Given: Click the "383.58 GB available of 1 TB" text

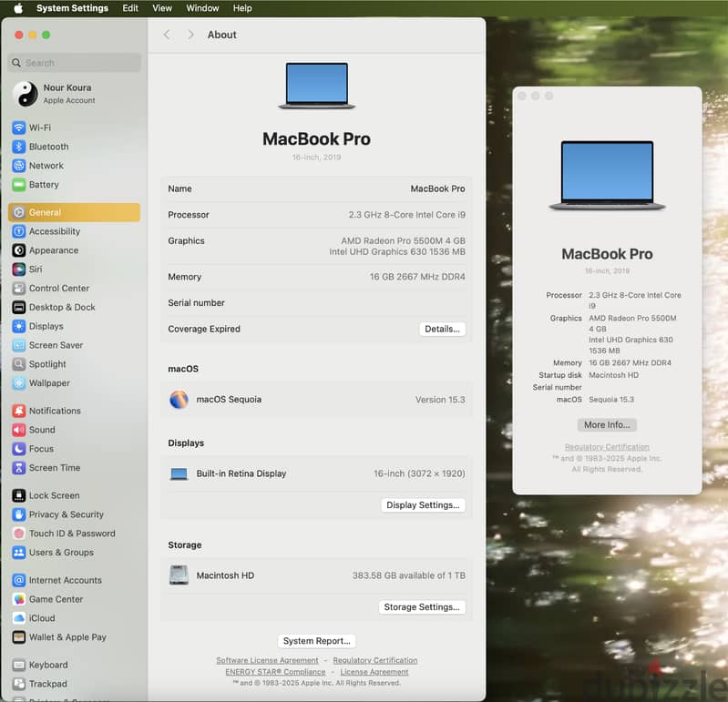Looking at the screenshot, I should [408, 575].
